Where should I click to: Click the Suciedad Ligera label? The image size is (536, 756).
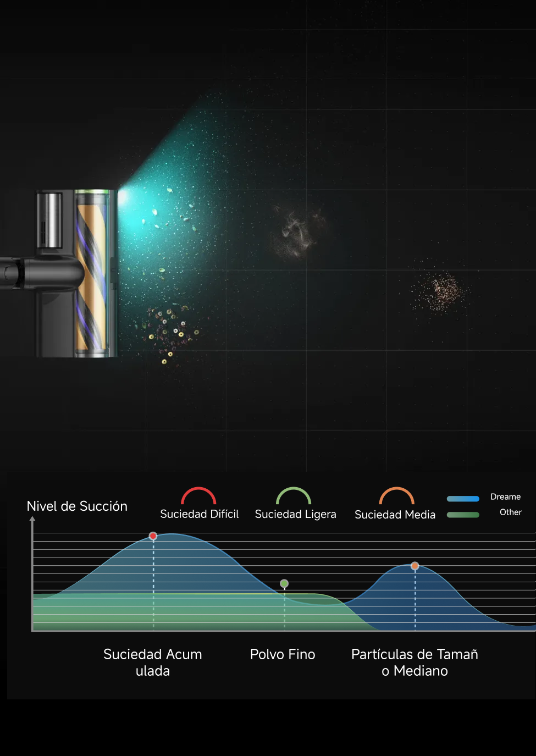tap(295, 514)
